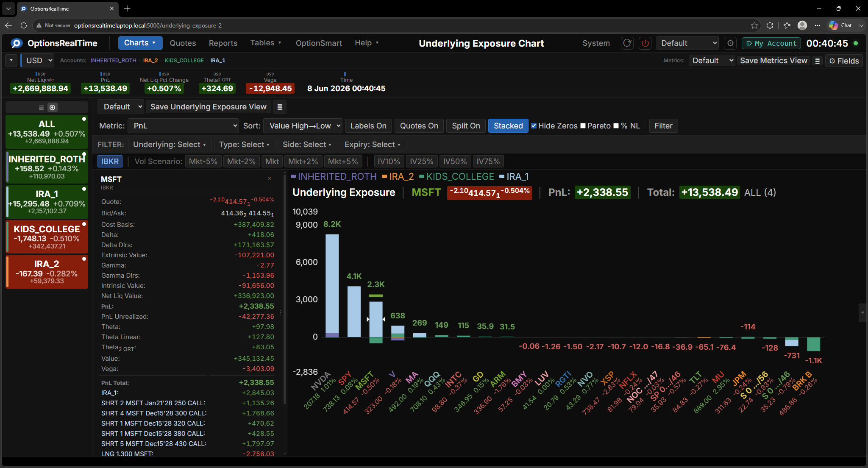Image resolution: width=868 pixels, height=468 pixels.
Task: Click the Filter button
Action: [663, 126]
